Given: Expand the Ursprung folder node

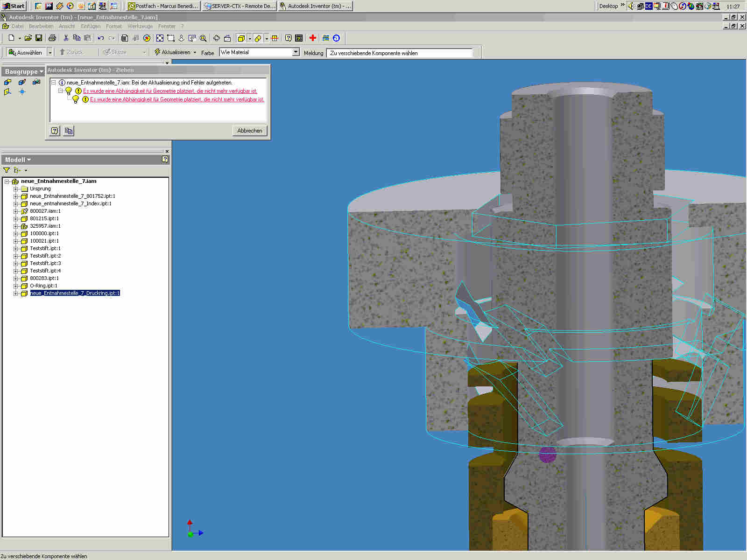Looking at the screenshot, I should click(15, 189).
